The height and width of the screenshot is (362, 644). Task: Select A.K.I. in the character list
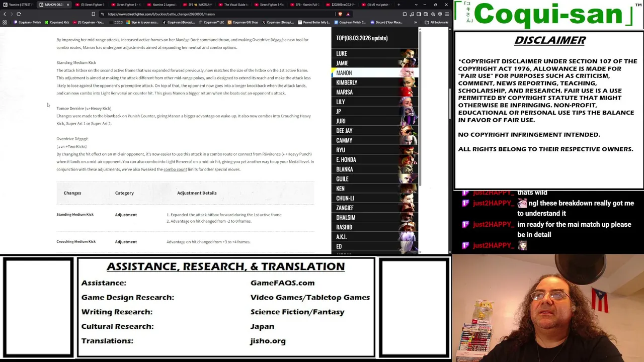tap(375, 237)
